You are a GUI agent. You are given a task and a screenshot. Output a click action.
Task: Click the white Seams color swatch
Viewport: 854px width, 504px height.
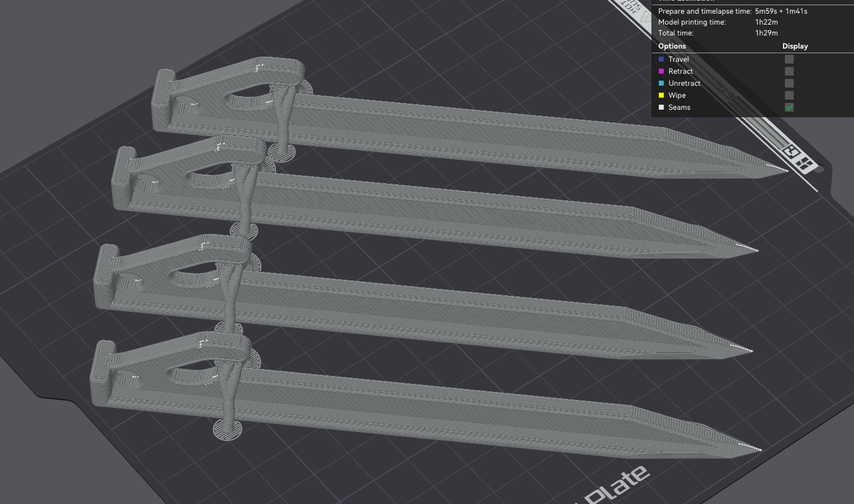[661, 107]
